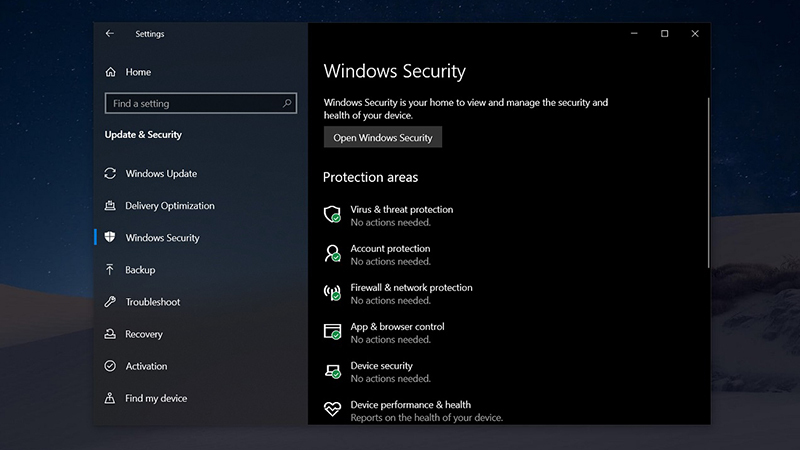Click the Troubleshoot wrench icon
Viewport: 800px width, 450px height.
(x=110, y=302)
